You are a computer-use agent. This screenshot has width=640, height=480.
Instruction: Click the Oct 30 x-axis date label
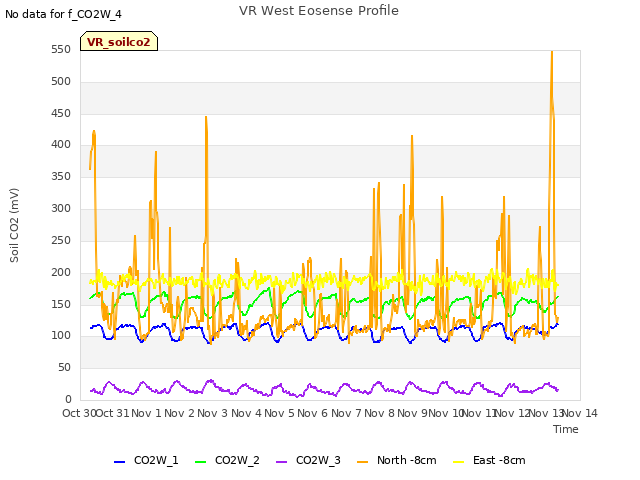coord(79,413)
